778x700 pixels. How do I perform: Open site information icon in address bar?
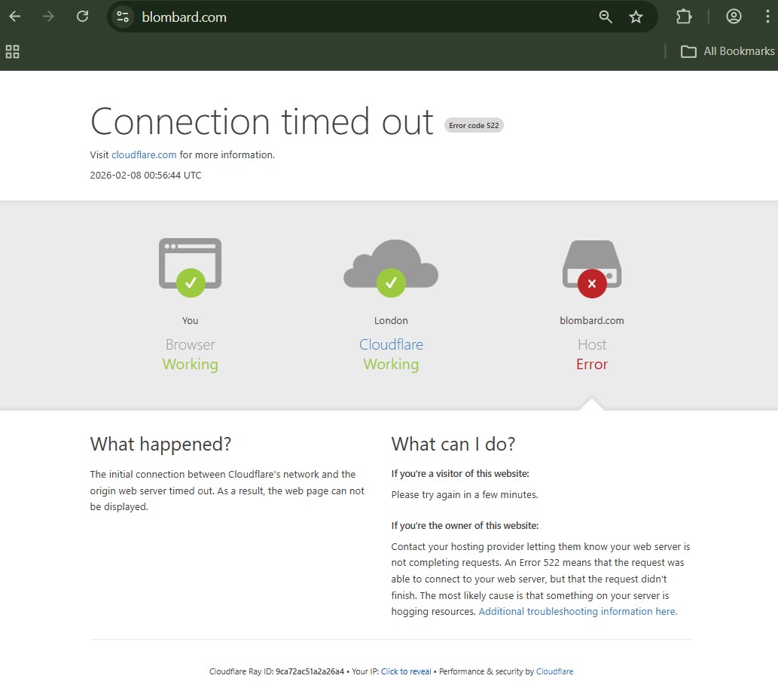123,17
